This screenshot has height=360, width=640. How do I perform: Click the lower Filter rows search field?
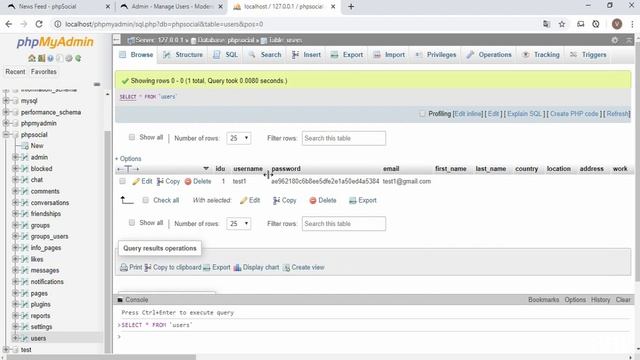(x=344, y=224)
